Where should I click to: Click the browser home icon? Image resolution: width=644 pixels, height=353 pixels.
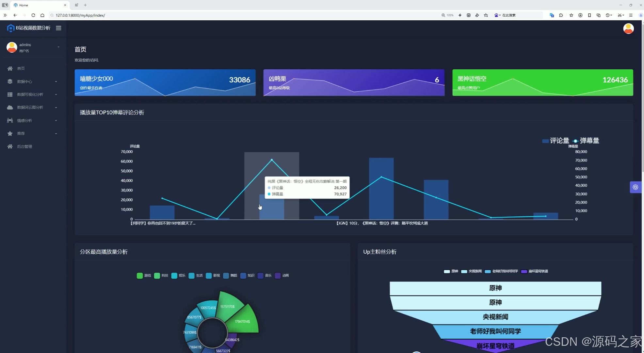(42, 15)
